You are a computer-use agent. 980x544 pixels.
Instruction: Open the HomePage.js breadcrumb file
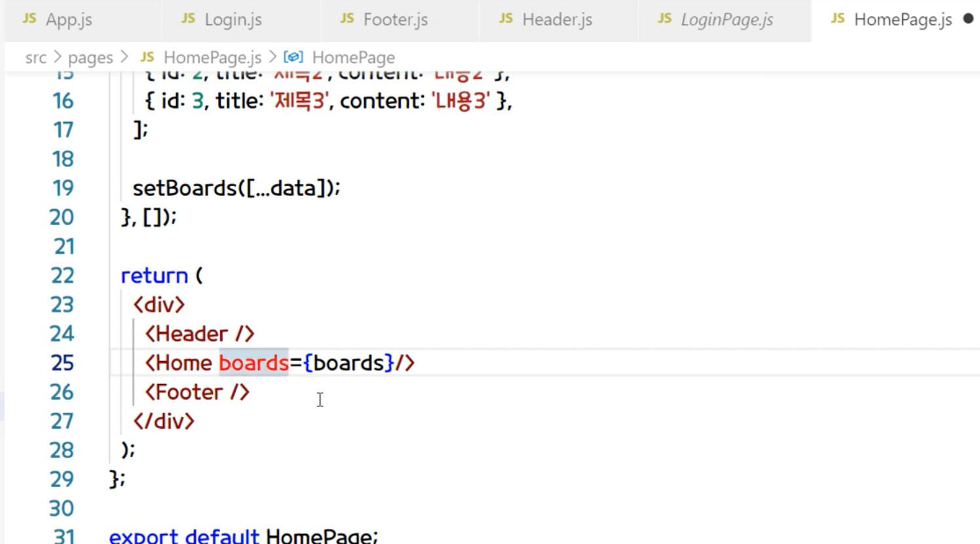pos(212,58)
